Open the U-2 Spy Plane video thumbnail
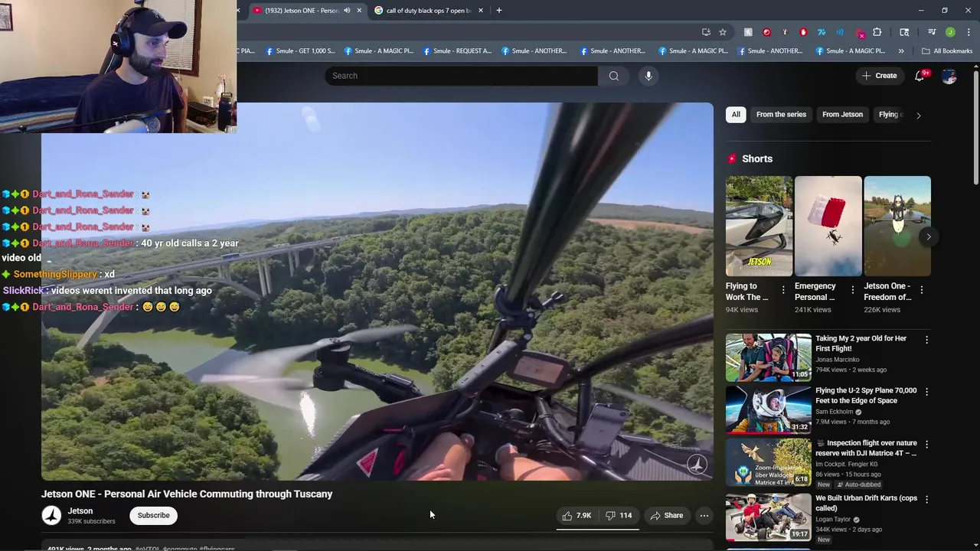The height and width of the screenshot is (551, 980). pos(768,409)
